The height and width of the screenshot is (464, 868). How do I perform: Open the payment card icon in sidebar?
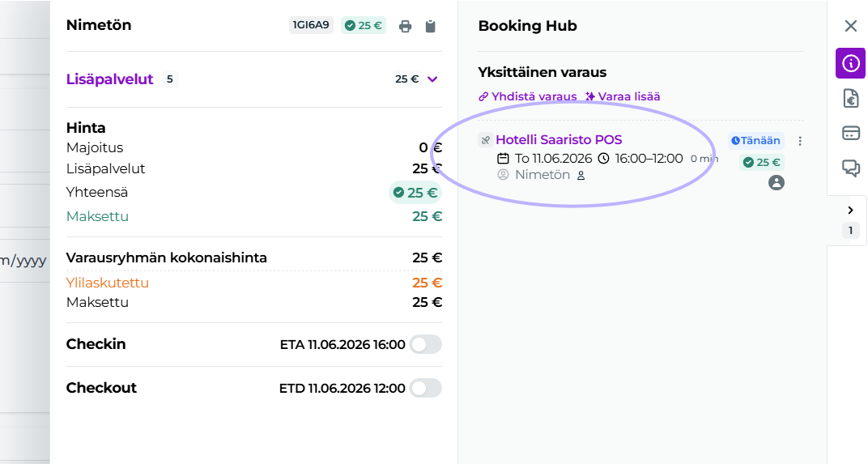tap(850, 134)
